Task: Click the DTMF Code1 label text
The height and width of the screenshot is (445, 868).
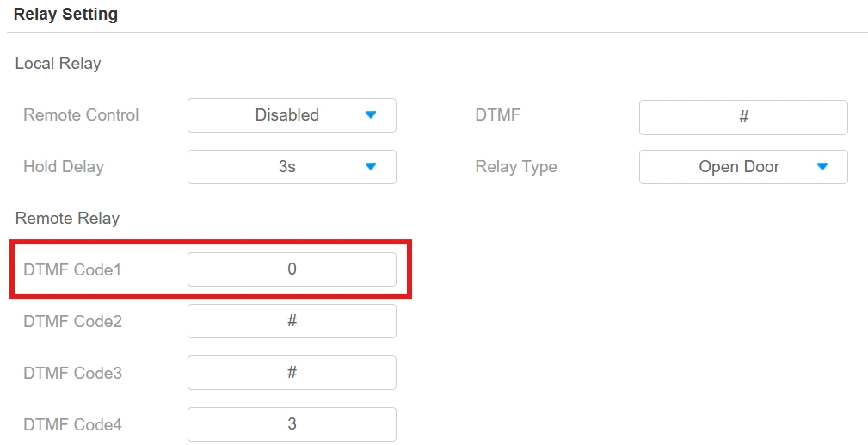Action: tap(72, 270)
